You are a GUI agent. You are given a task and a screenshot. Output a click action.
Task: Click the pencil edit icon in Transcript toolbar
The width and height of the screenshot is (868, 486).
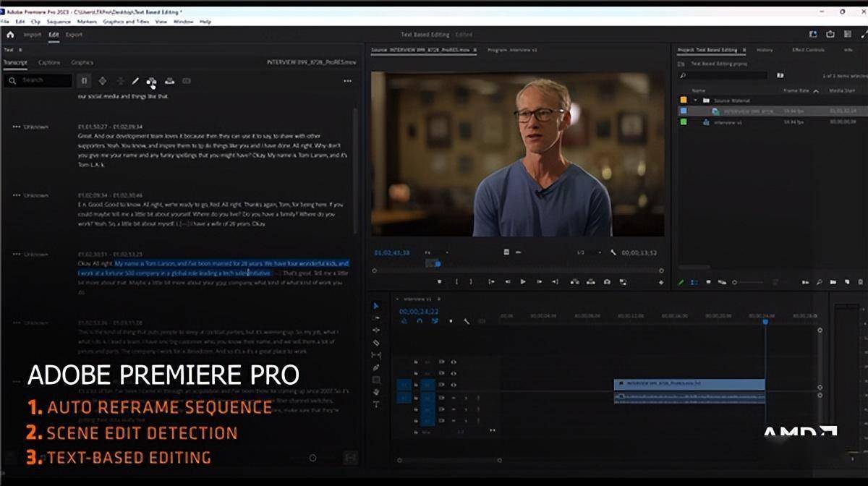pyautogui.click(x=135, y=81)
